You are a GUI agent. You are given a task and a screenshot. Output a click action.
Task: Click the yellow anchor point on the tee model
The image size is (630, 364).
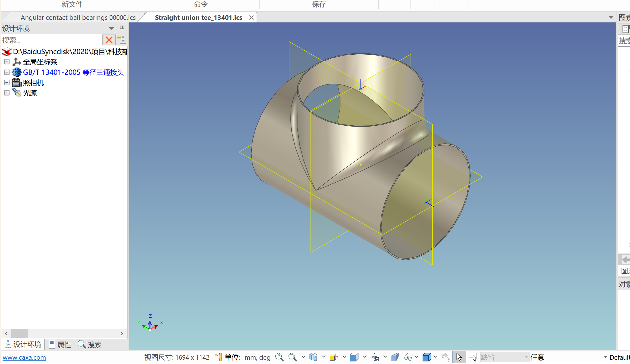pos(361,164)
